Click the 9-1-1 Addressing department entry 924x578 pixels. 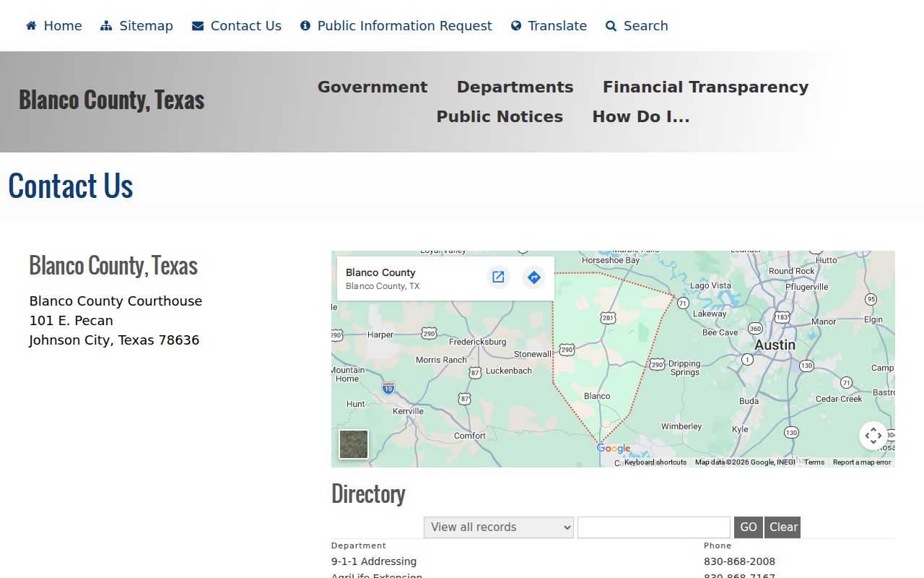(x=374, y=561)
